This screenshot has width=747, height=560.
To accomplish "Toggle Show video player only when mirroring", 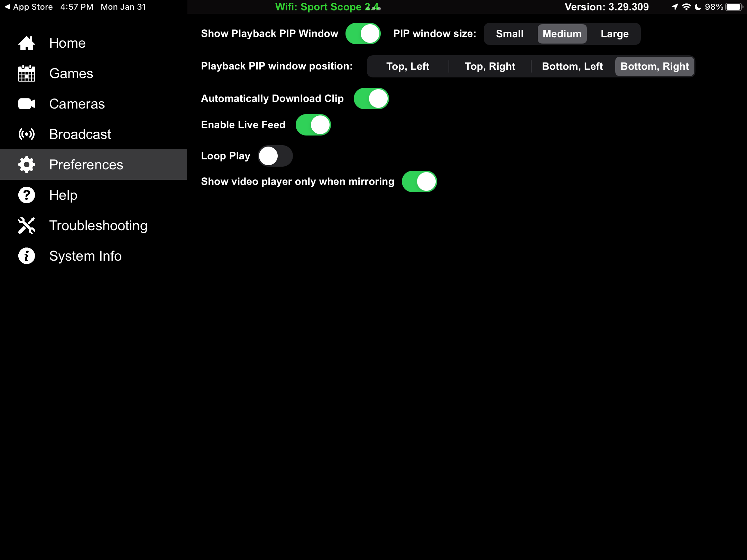I will pos(419,181).
